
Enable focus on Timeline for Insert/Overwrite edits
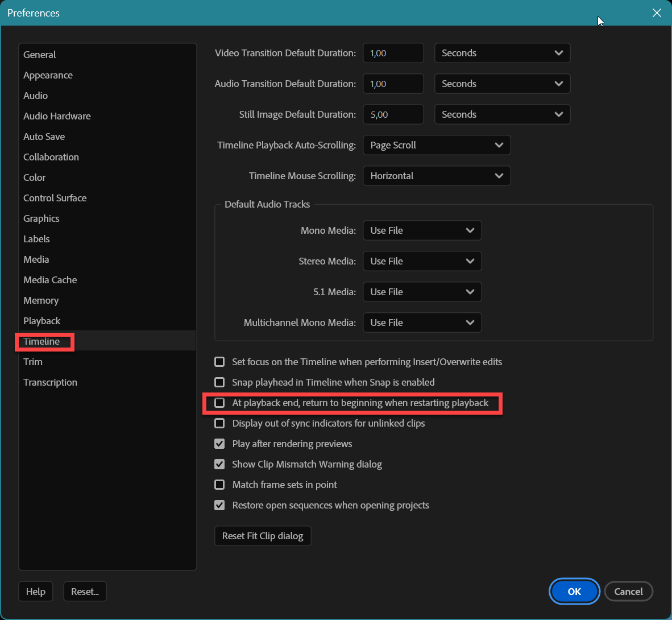click(x=219, y=362)
